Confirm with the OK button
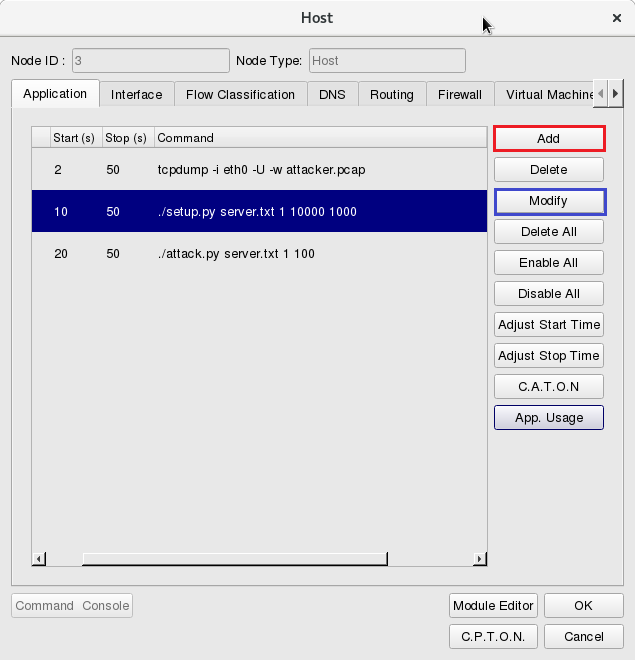 [584, 606]
